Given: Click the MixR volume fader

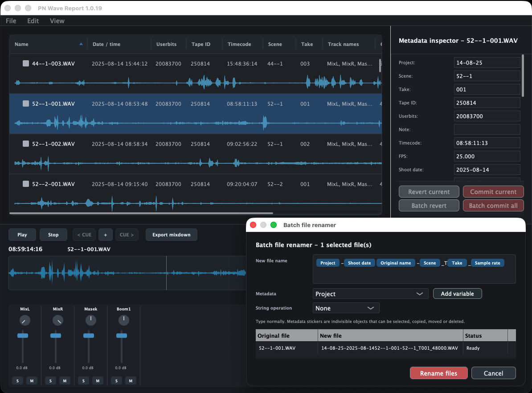Looking at the screenshot, I should [x=56, y=335].
